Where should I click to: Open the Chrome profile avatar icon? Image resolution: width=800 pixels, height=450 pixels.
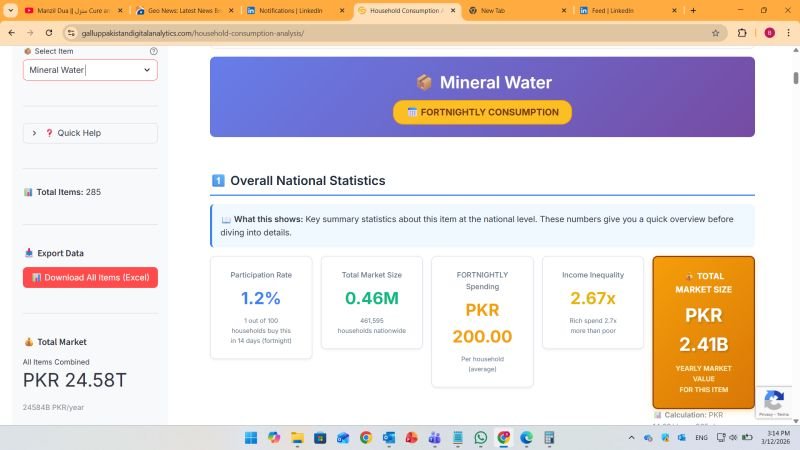click(x=769, y=32)
